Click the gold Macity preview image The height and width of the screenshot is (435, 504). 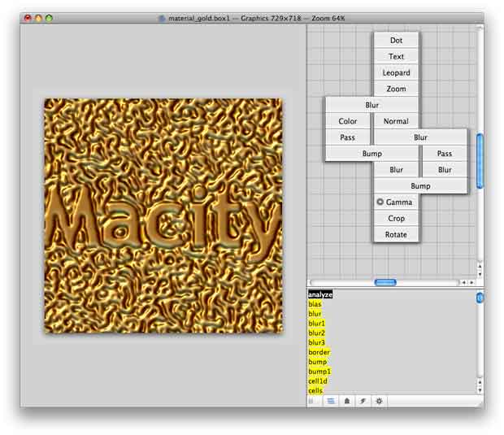(163, 215)
